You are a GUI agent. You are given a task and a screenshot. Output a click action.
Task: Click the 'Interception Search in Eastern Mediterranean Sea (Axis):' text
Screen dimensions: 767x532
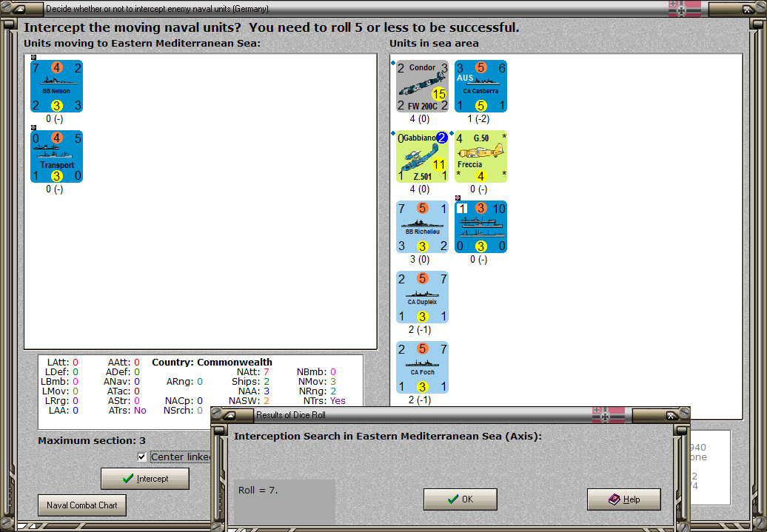(388, 436)
